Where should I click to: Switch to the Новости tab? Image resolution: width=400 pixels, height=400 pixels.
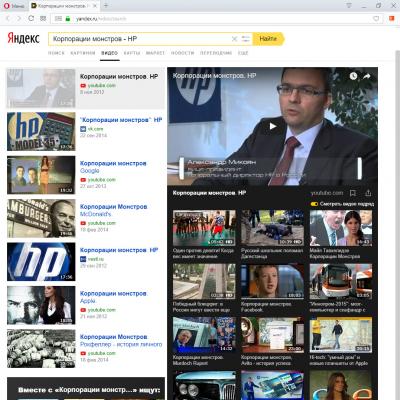point(182,53)
